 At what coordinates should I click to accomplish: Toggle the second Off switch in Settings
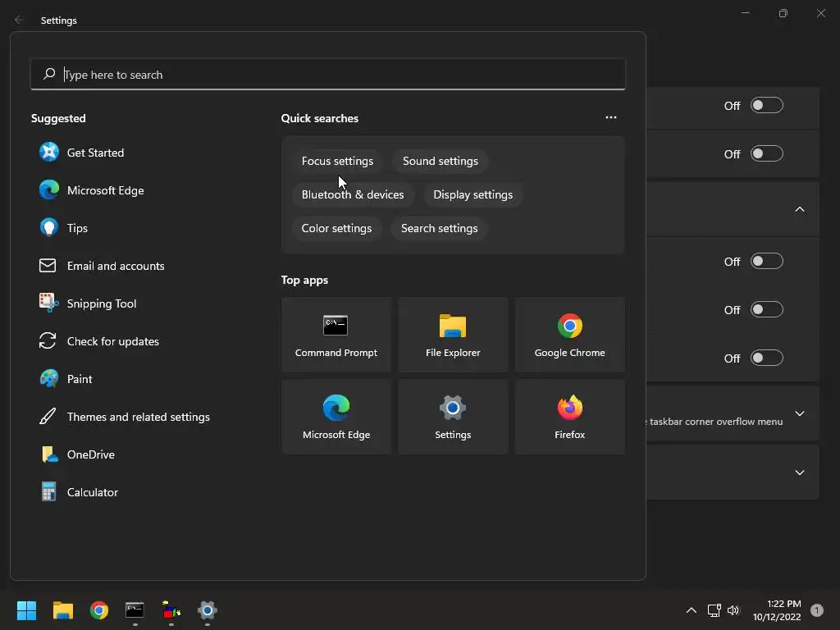coord(767,153)
